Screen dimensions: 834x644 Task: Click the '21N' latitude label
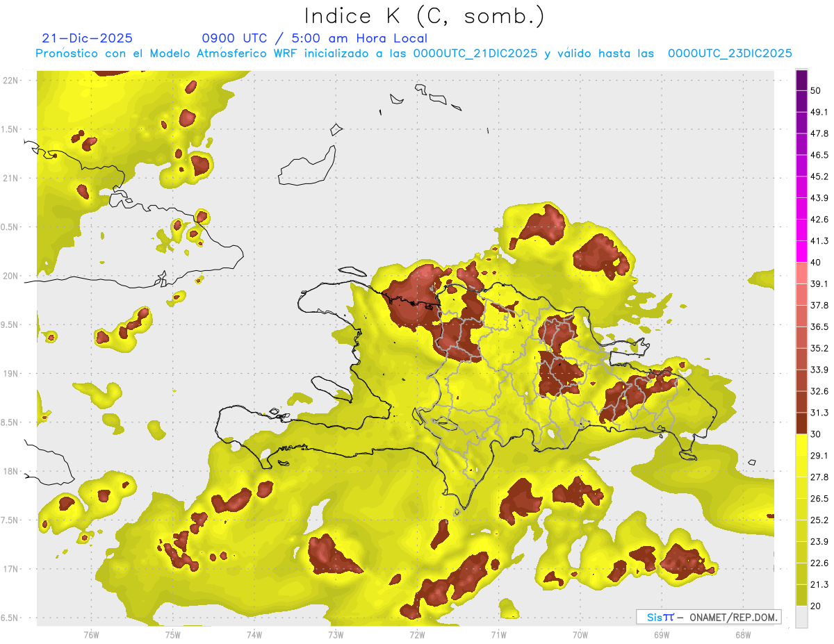point(11,178)
